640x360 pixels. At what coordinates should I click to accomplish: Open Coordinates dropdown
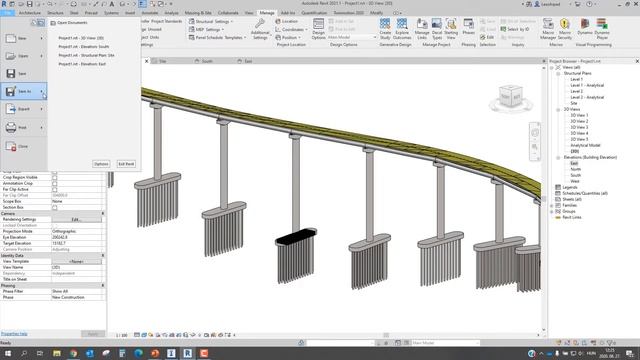pos(291,29)
